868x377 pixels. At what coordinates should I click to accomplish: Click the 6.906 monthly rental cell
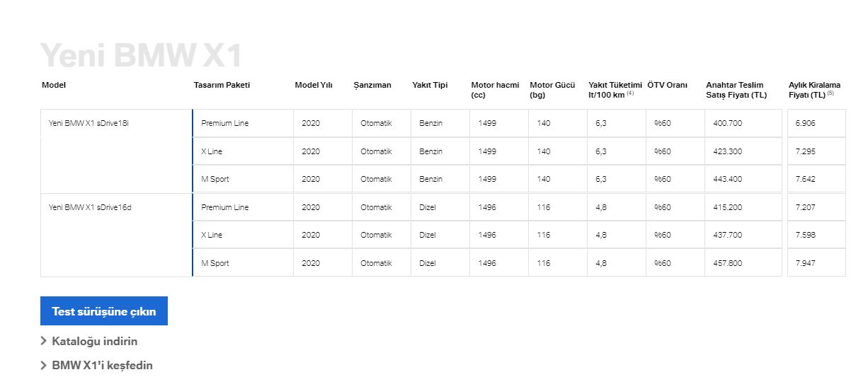tap(816, 123)
